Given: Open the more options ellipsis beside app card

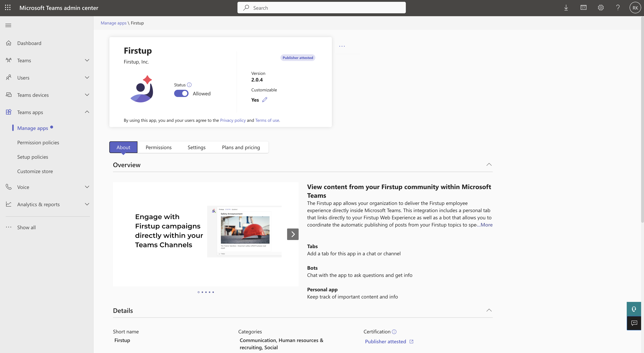Looking at the screenshot, I should 342,46.
